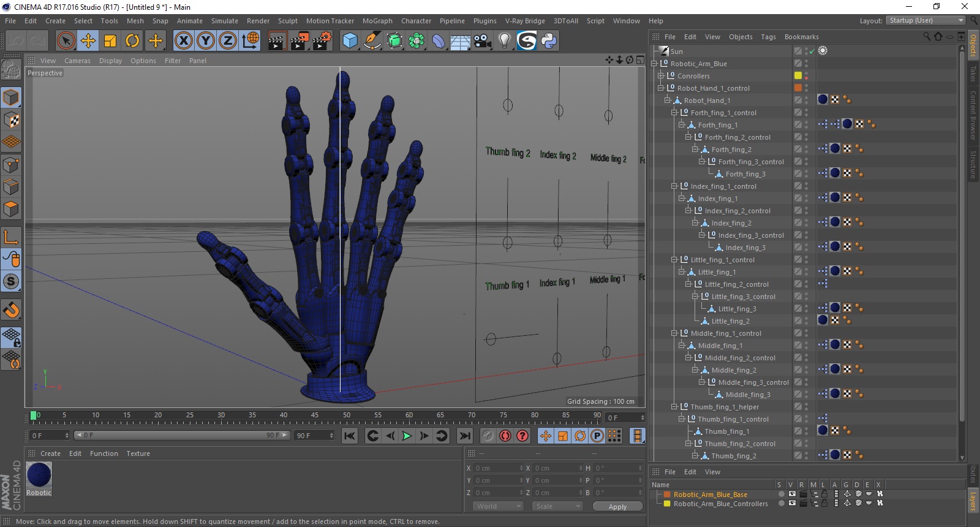The height and width of the screenshot is (527, 980).
Task: Toggle solo for Robotic_Arm_Blue_Base layer
Action: pyautogui.click(x=781, y=494)
